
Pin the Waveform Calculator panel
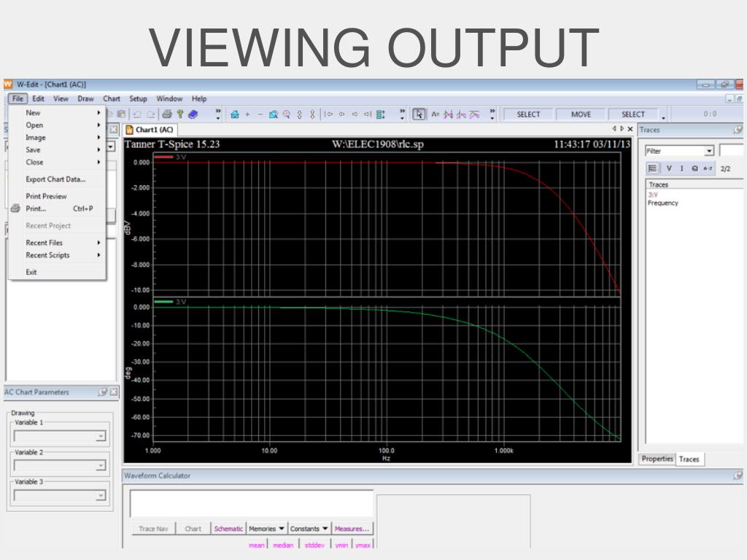[738, 475]
